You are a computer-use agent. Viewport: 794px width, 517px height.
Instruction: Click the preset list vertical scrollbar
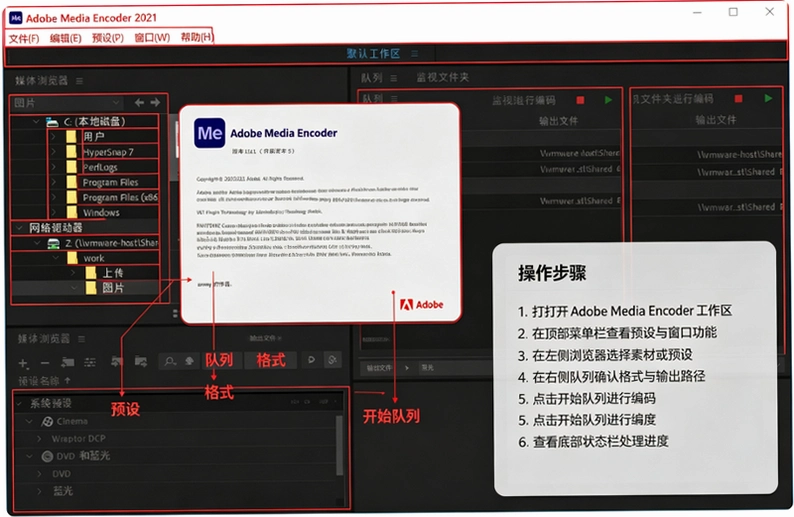[x=339, y=446]
